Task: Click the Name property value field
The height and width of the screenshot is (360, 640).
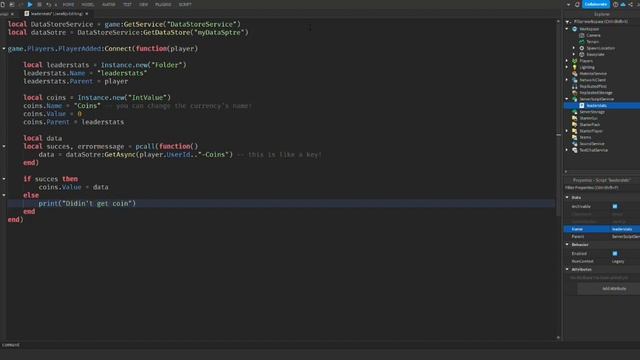Action: click(624, 229)
